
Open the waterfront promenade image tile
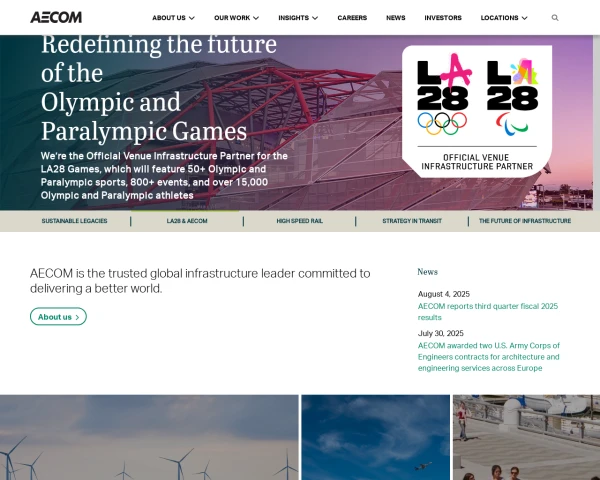point(527,438)
